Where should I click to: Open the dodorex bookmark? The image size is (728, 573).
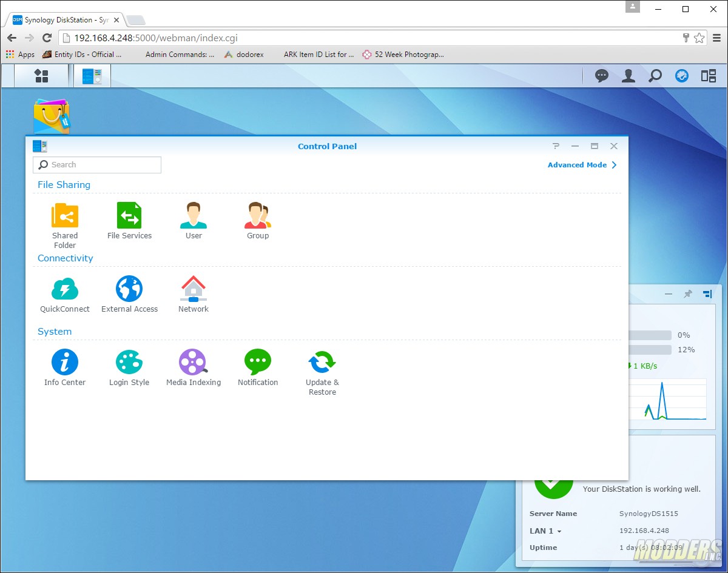(x=243, y=55)
